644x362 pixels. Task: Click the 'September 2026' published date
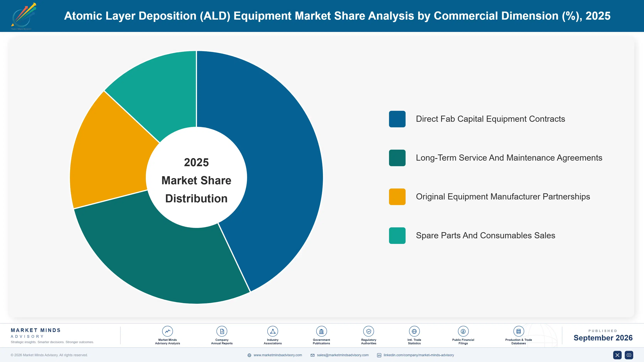tap(603, 338)
